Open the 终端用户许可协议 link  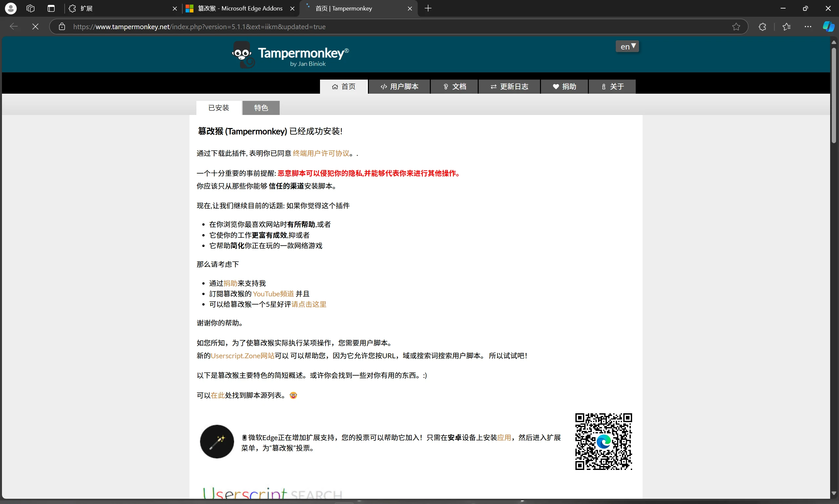pos(321,153)
